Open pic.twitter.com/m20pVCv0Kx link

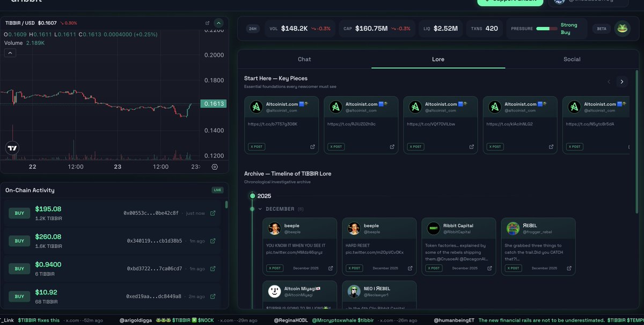pyautogui.click(x=375, y=252)
